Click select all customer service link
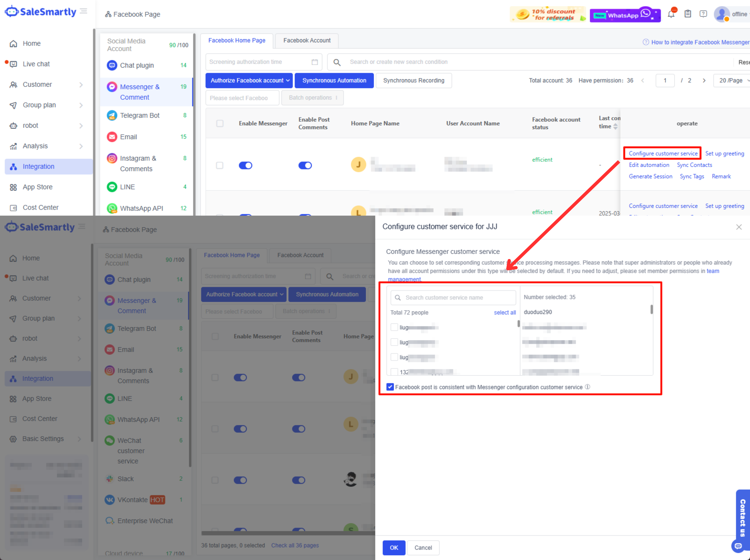Viewport: 750px width, 560px height. click(505, 313)
